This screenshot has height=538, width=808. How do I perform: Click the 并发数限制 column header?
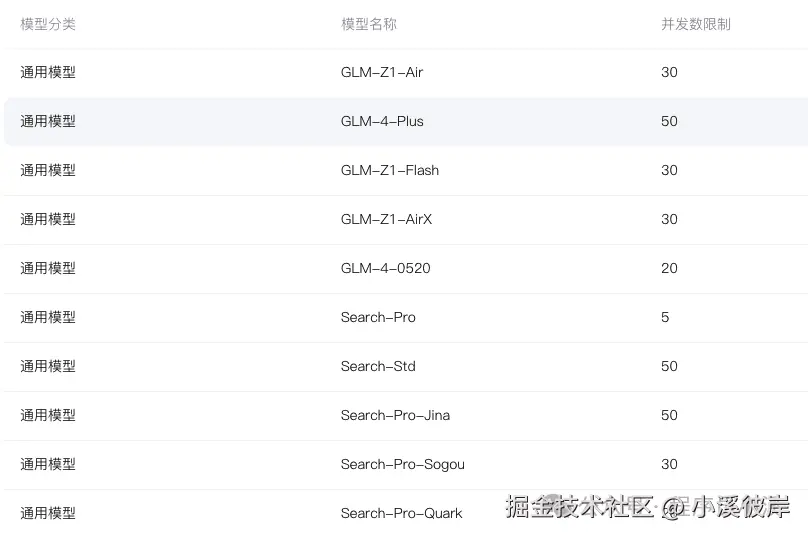click(x=695, y=24)
